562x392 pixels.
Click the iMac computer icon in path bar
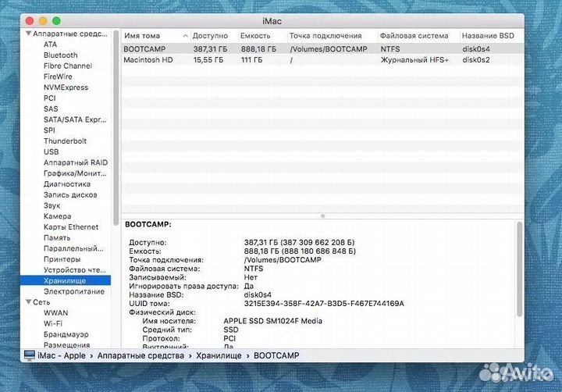point(30,355)
